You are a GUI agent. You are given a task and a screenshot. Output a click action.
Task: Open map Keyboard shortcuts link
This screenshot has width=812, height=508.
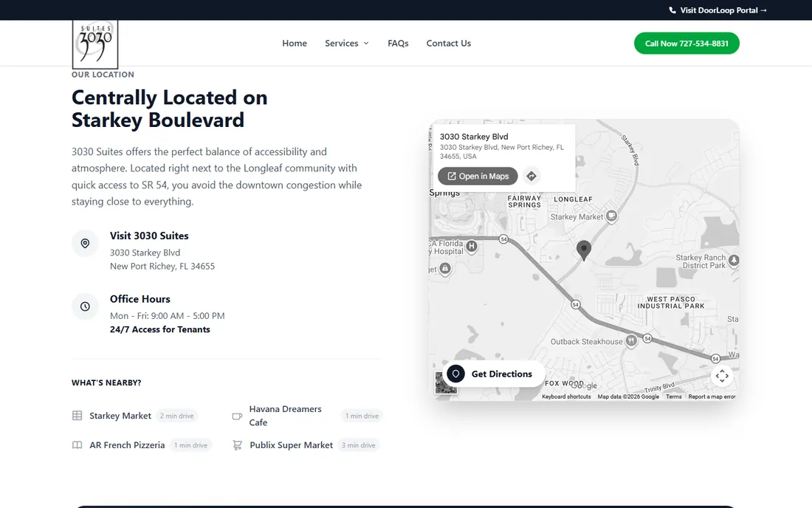tap(566, 397)
